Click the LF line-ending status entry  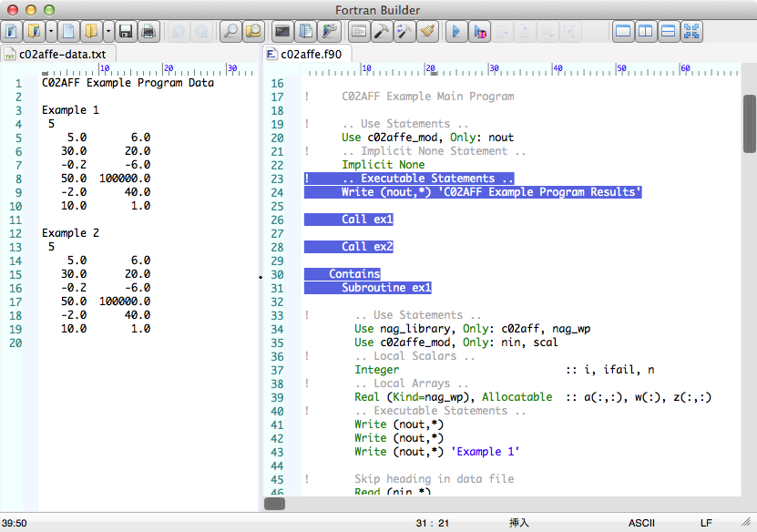(x=706, y=523)
